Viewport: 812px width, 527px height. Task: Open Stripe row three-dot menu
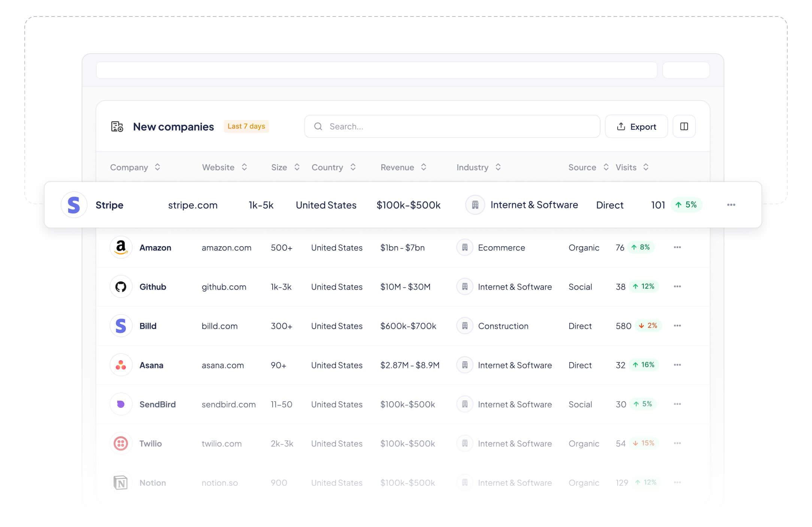pos(731,205)
